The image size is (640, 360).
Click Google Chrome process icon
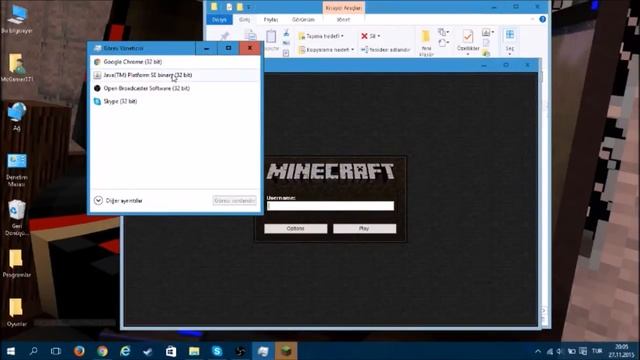click(97, 62)
